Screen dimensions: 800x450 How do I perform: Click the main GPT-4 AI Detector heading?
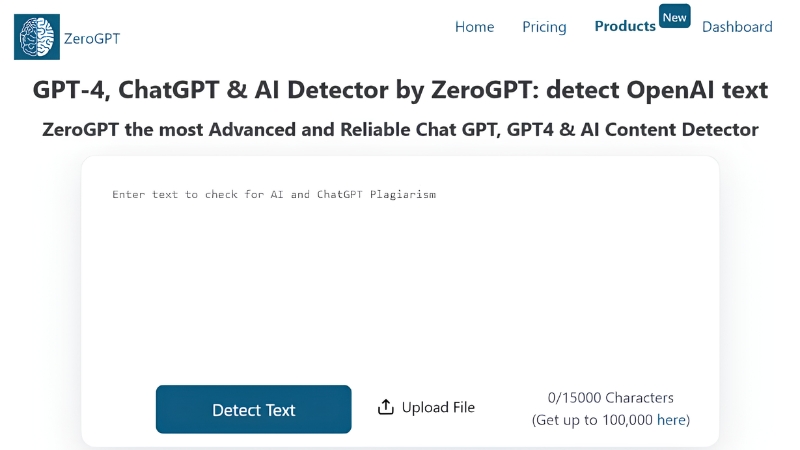(x=400, y=90)
